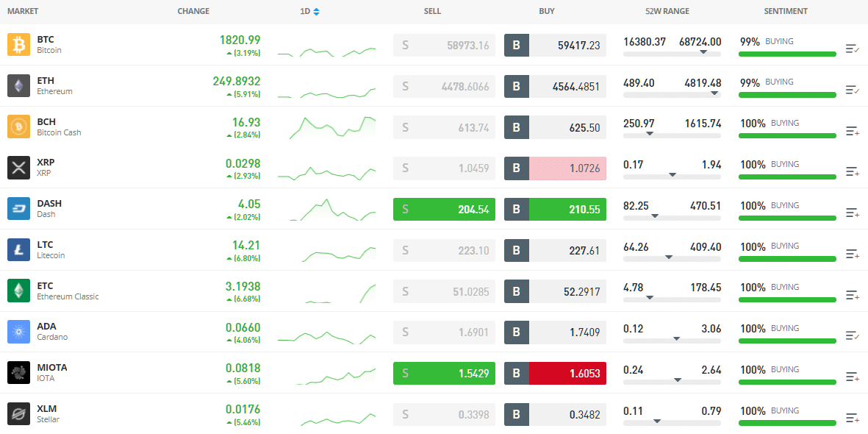
Task: Click the Litecoin logo icon
Action: click(x=19, y=250)
